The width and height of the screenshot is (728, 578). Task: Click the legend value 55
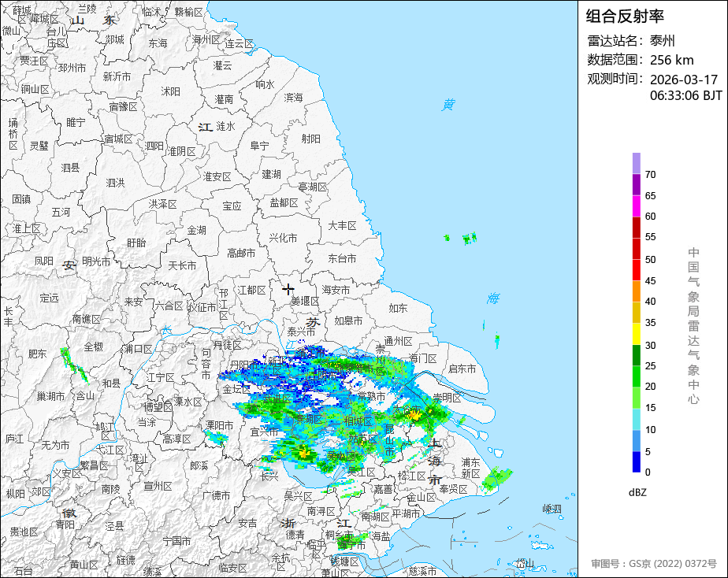650,237
